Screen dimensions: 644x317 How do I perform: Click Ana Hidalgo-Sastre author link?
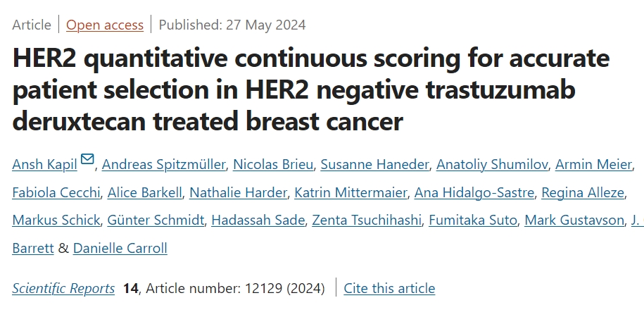pyautogui.click(x=474, y=193)
